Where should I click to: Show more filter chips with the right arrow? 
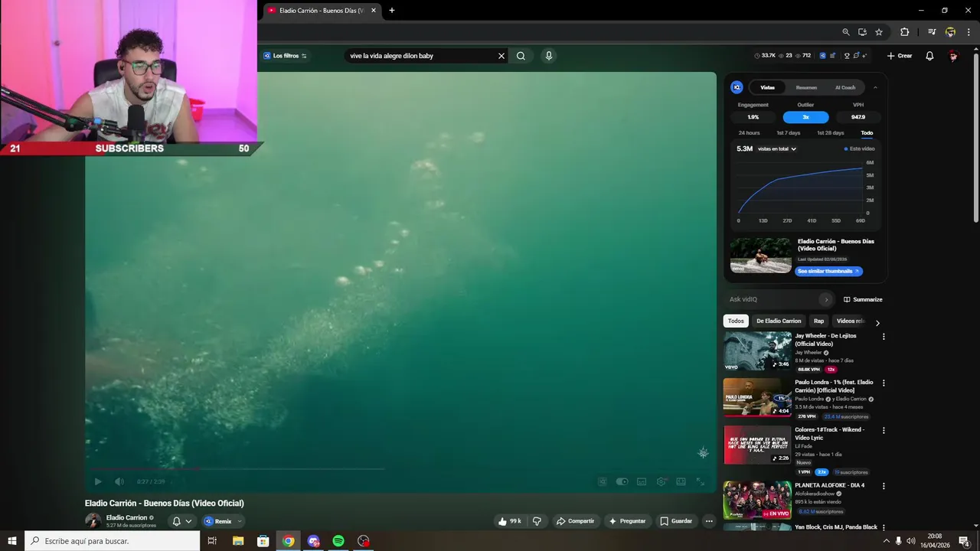click(877, 323)
